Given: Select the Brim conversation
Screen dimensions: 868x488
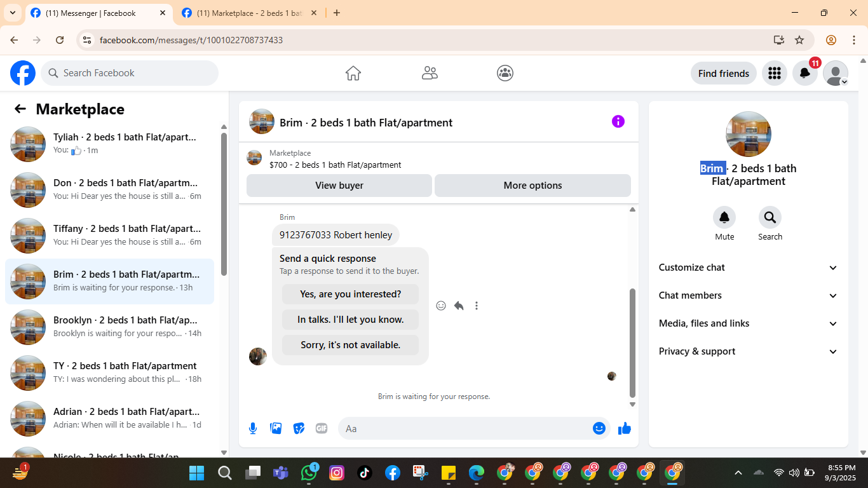Looking at the screenshot, I should [x=109, y=281].
